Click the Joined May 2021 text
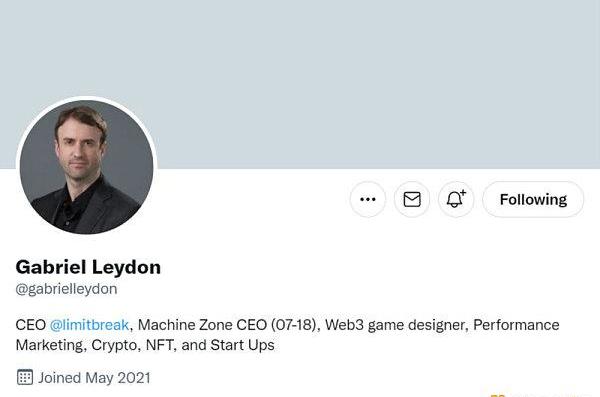 pos(94,378)
